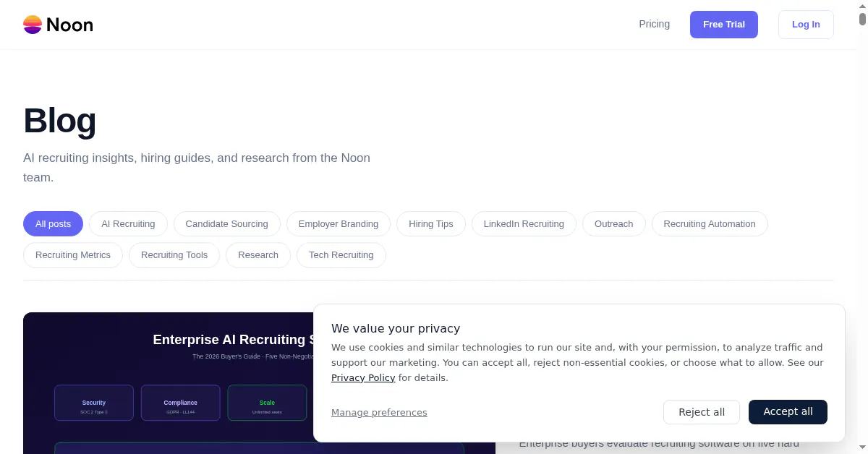Screen dimensions: 868x454
Task: Filter blog by Tech Recruiting
Action: (341, 255)
